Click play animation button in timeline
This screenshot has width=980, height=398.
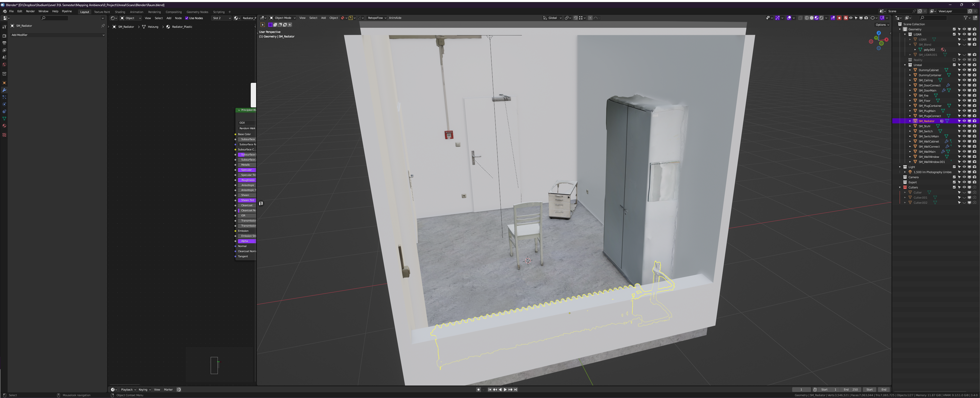point(505,389)
